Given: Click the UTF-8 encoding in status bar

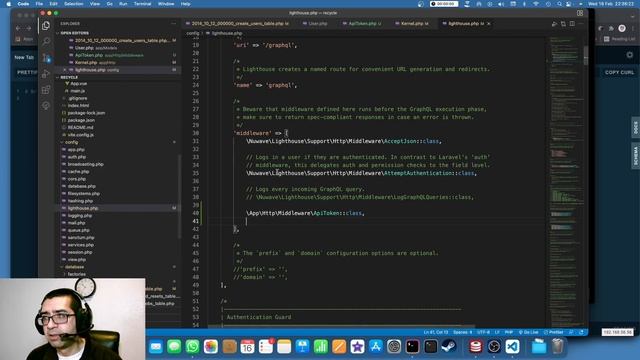Looking at the screenshot, I should 483,332.
